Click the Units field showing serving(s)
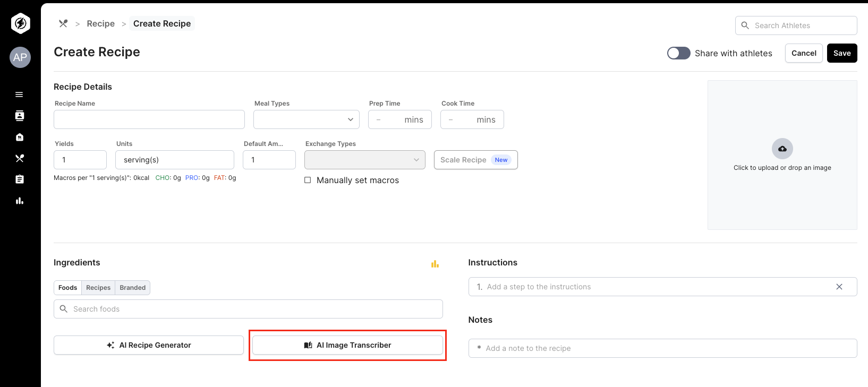 pyautogui.click(x=175, y=160)
